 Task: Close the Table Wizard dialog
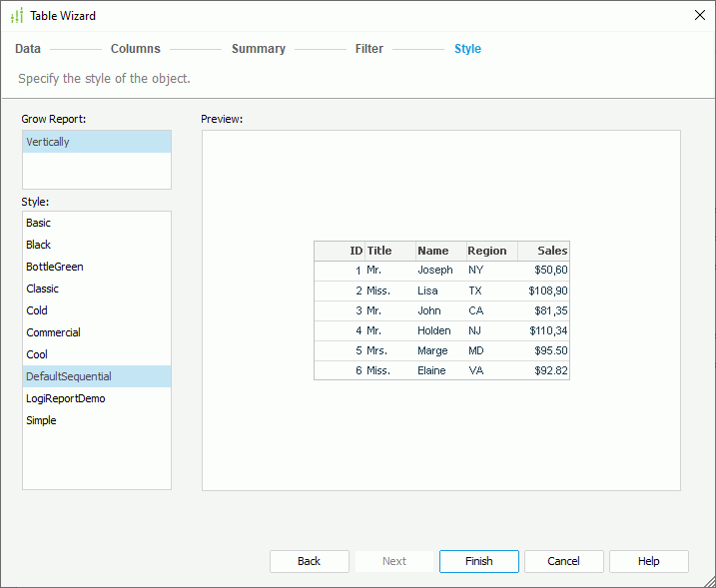pos(700,15)
